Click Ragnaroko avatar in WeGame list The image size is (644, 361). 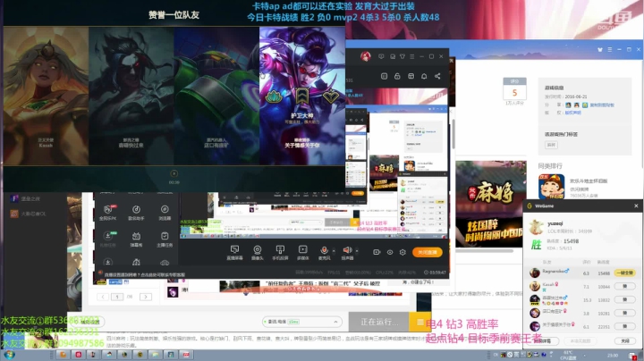tap(535, 273)
